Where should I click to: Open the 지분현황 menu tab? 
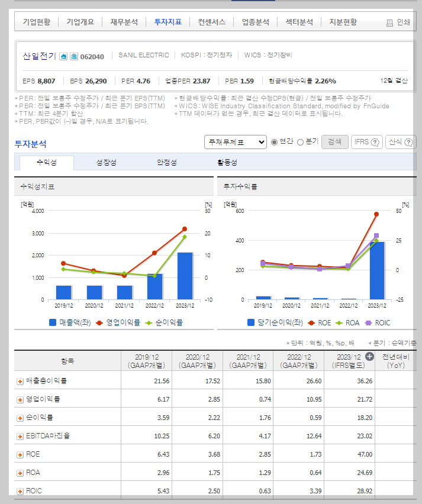point(343,22)
